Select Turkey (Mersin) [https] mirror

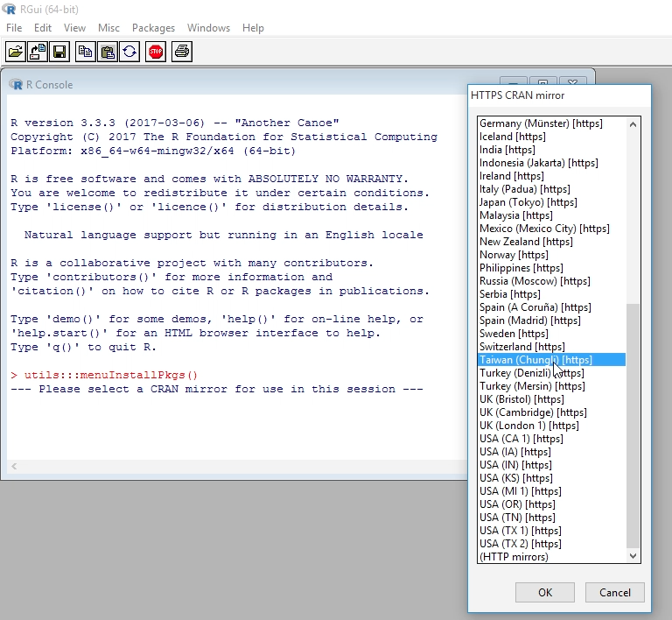pos(551,386)
